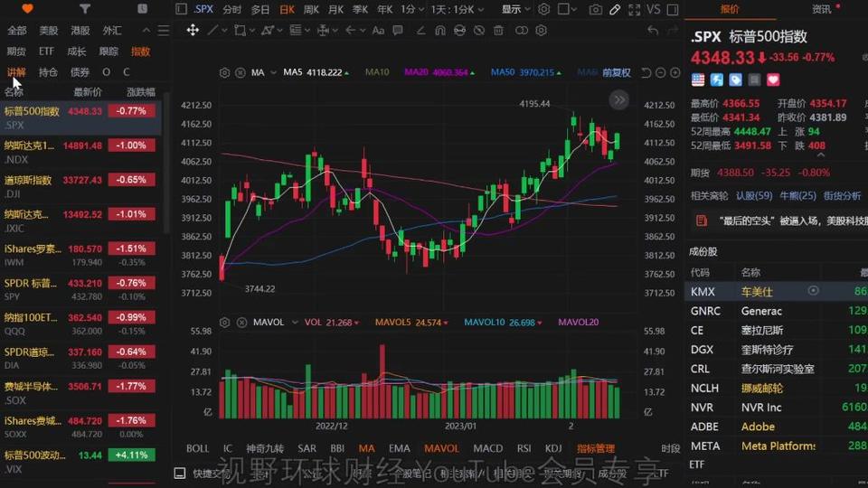Undo the last drawing action
This screenshot has height=488, width=868.
pyautogui.click(x=653, y=30)
